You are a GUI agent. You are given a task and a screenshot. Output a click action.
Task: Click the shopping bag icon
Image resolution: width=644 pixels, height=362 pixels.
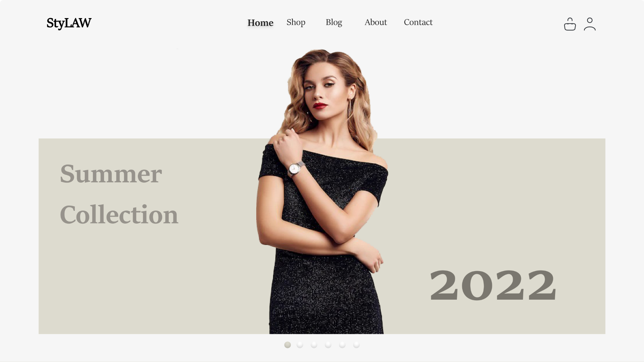[x=570, y=24]
